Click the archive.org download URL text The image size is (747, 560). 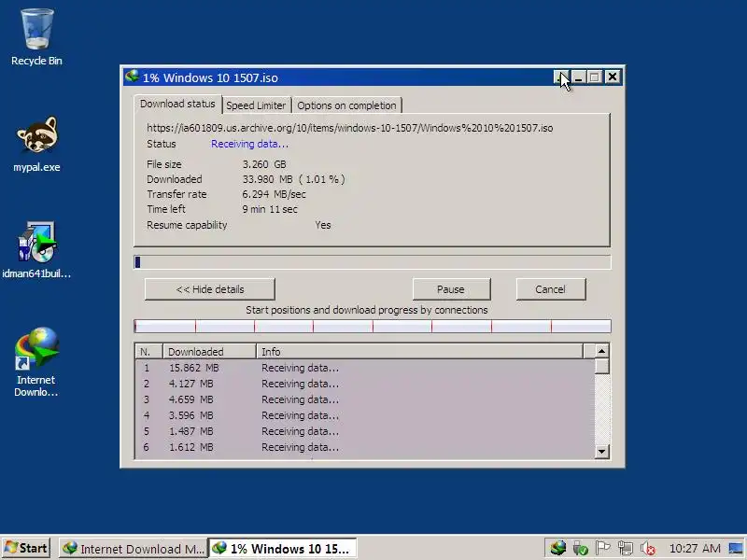tap(349, 128)
